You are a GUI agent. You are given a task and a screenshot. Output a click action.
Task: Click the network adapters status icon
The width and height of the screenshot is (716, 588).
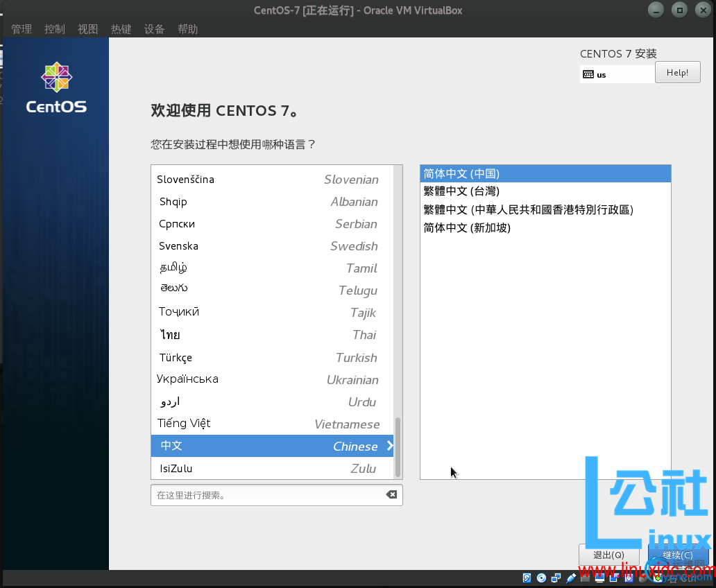[556, 578]
